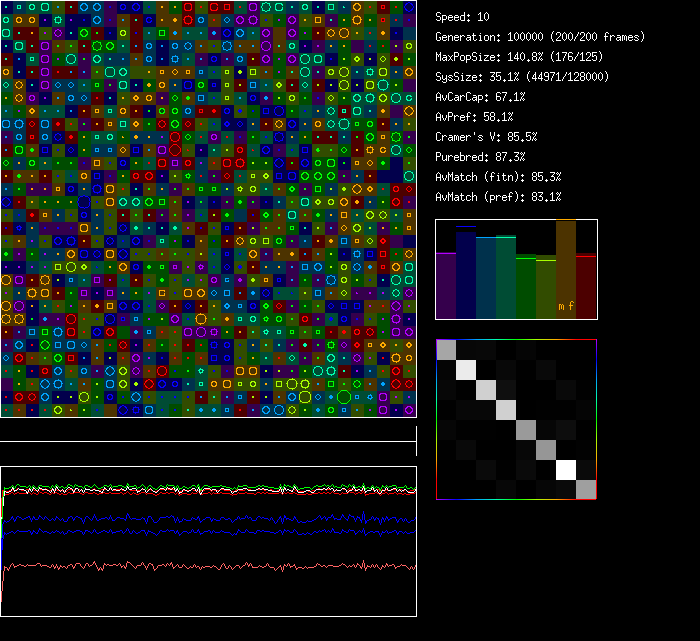The image size is (700, 641).
Task: Click the dark navy blue histogram bar
Action: pos(466,272)
